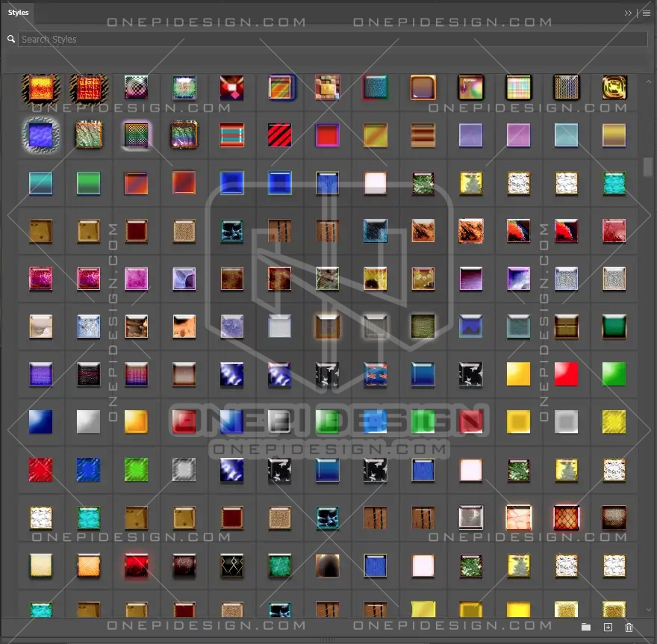The height and width of the screenshot is (644, 657).
Task: Select the Styles panel tab
Action: [x=19, y=13]
